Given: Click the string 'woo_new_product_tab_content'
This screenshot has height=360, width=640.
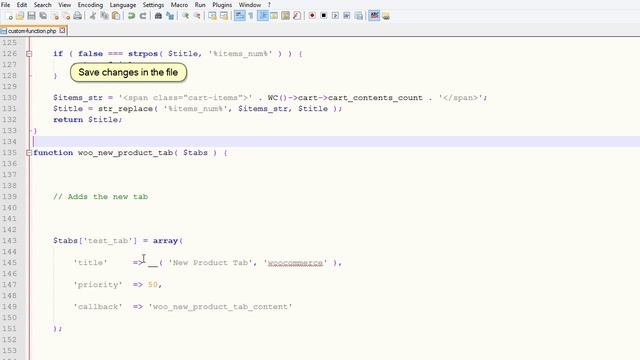Looking at the screenshot, I should click(220, 307).
